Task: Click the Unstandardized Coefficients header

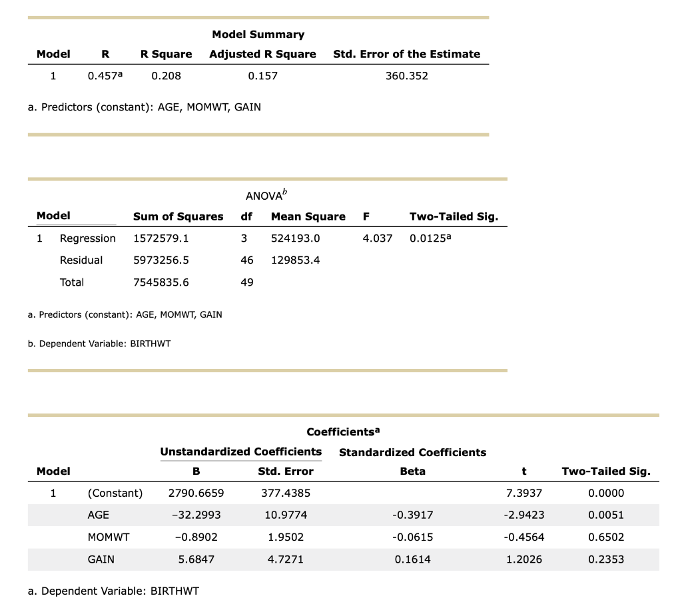Action: point(241,452)
